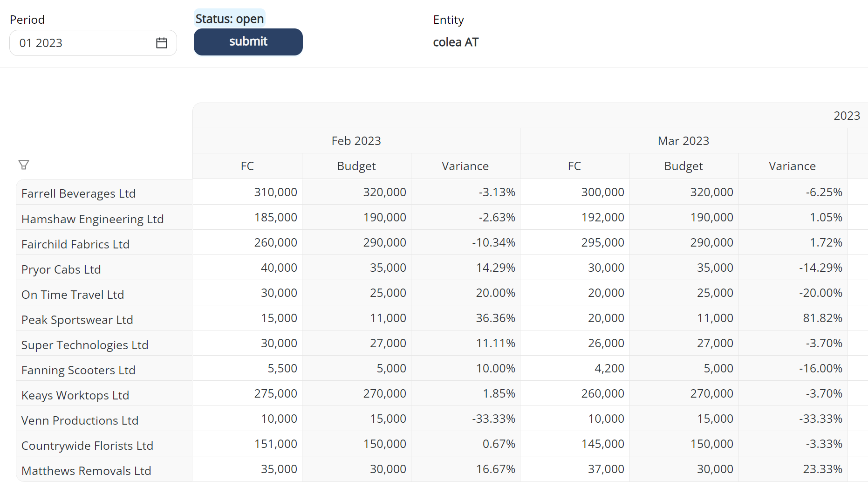
Task: Open the Period calendar picker icon
Action: [162, 43]
